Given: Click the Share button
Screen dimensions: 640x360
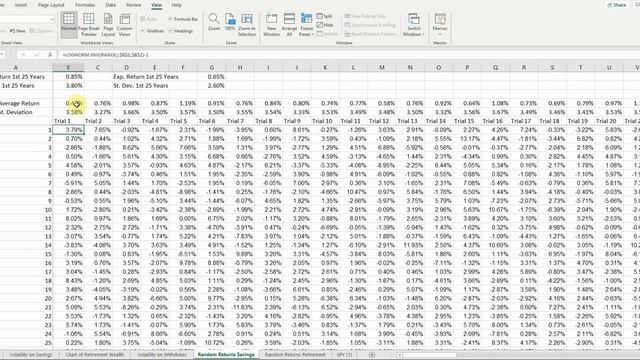Looking at the screenshot, I should coord(617,5).
